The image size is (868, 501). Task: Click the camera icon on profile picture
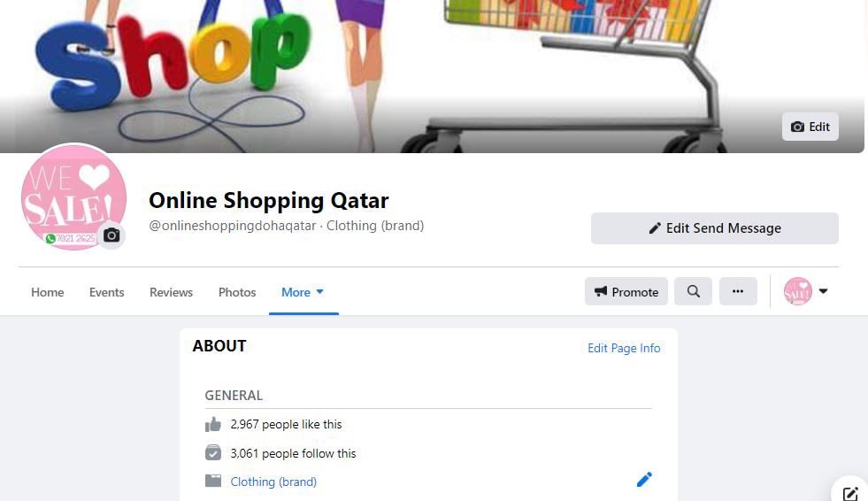111,235
